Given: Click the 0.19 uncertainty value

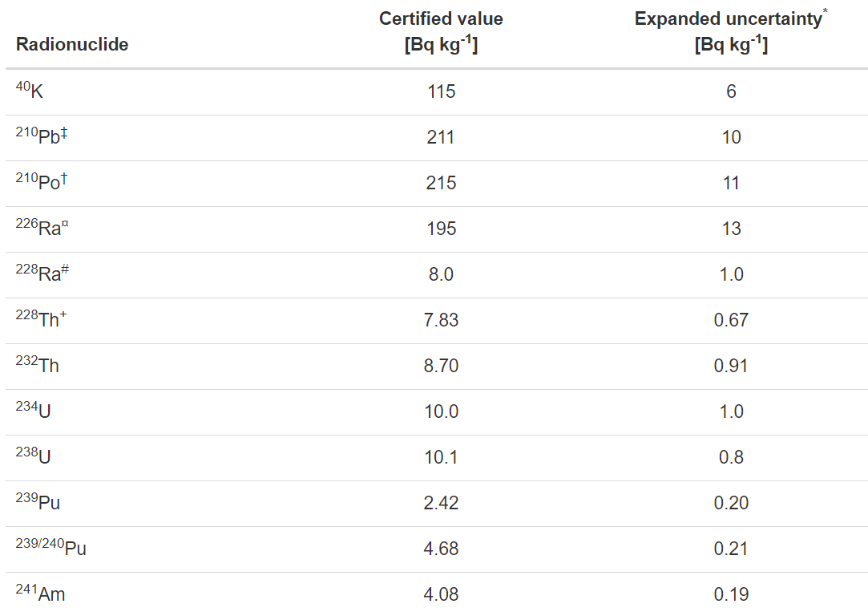Looking at the screenshot, I should [x=731, y=594].
